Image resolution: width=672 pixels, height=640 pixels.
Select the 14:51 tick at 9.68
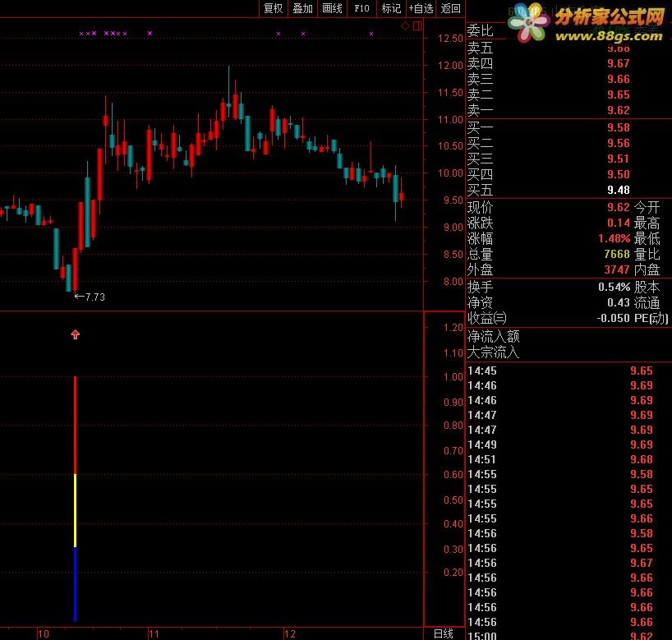pyautogui.click(x=569, y=459)
